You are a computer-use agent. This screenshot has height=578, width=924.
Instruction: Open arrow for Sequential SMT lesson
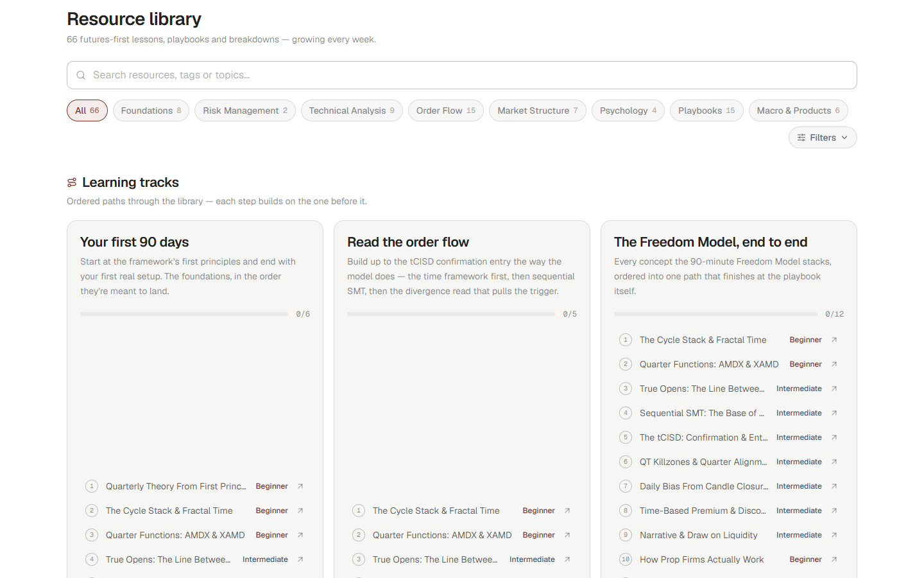pos(834,413)
